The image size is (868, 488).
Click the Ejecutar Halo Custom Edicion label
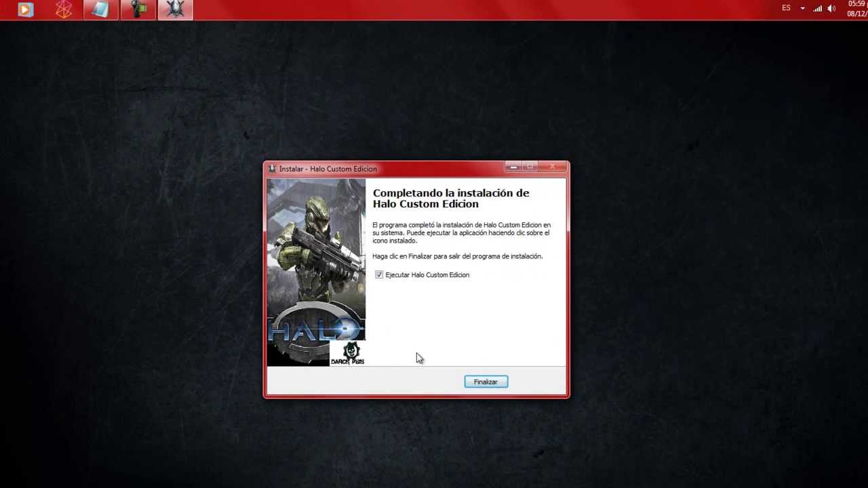(427, 274)
